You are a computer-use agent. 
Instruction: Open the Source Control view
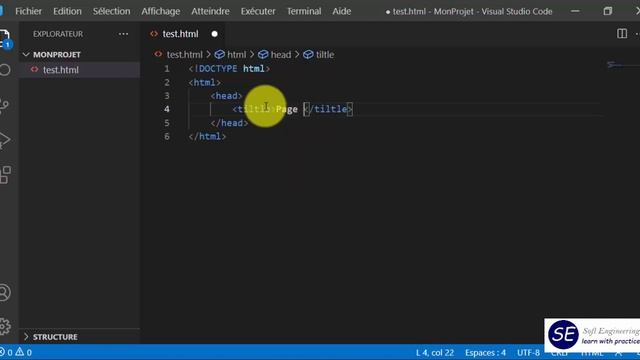[x=4, y=105]
